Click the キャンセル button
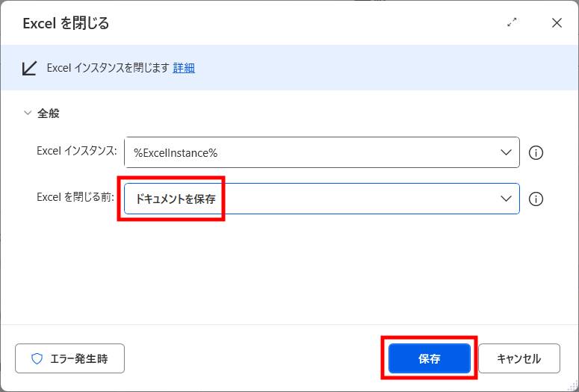The height and width of the screenshot is (392, 579). (518, 358)
